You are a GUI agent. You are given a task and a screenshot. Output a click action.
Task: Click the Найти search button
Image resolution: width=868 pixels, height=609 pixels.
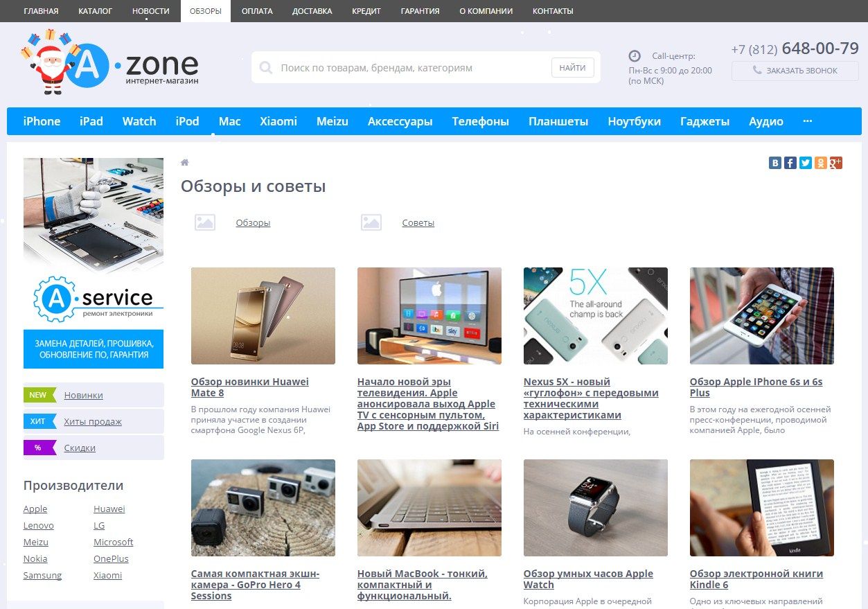[573, 67]
